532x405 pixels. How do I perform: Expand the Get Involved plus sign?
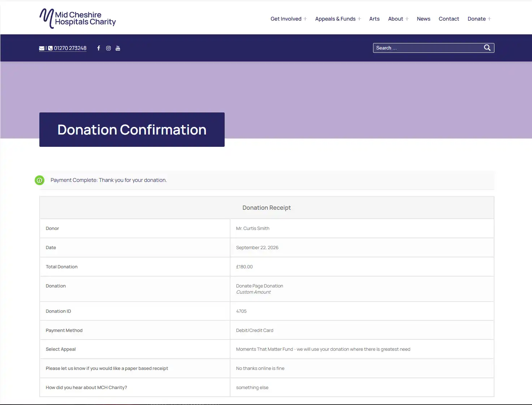pos(305,19)
